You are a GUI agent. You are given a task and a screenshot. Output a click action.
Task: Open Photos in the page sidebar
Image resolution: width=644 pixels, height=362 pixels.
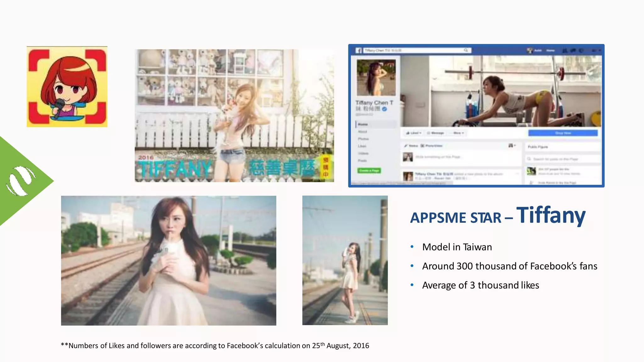[x=363, y=139]
